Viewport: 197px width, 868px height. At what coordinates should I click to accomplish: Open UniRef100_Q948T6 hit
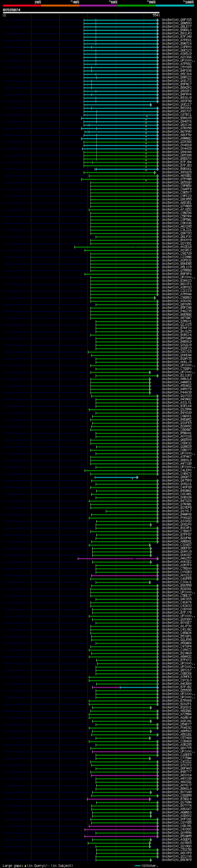pyautogui.click(x=177, y=122)
